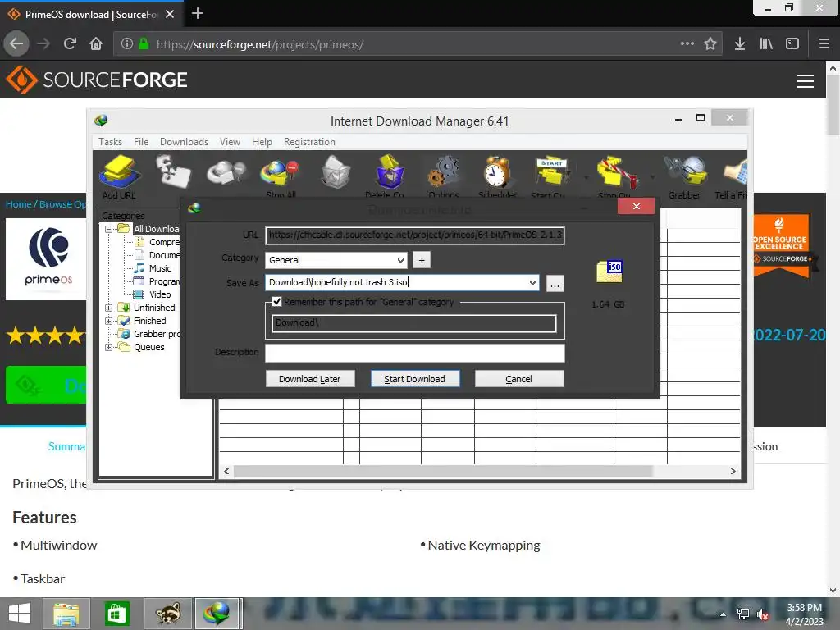Click the plus button to add category
Screen dimensions: 840x630
pos(422,260)
